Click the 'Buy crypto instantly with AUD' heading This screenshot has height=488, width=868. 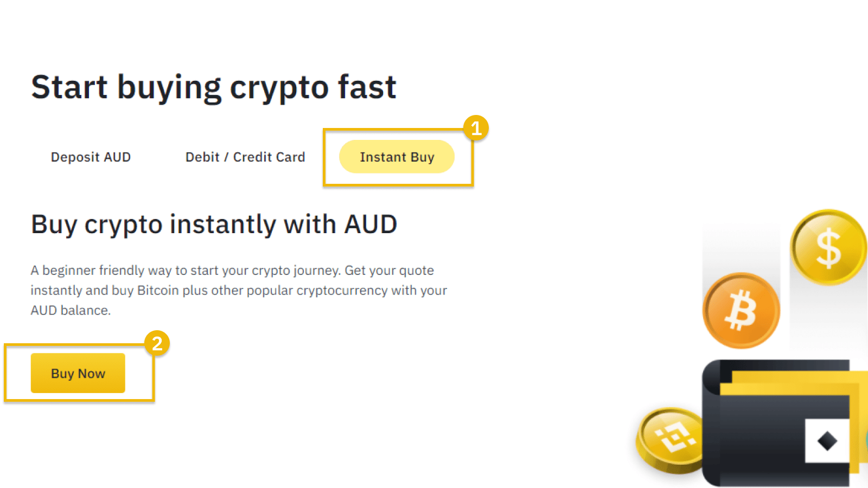click(x=214, y=224)
